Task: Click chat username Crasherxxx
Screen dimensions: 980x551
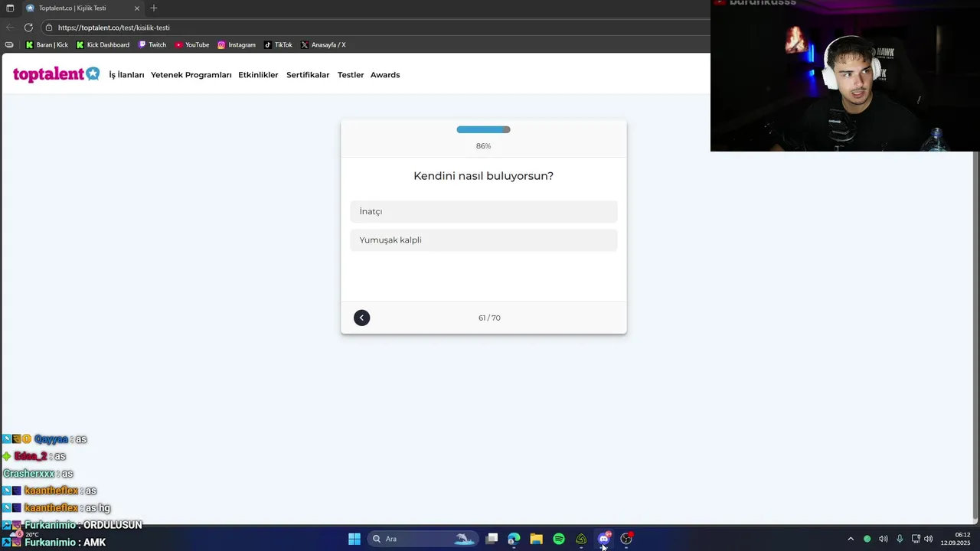Action: 29,474
